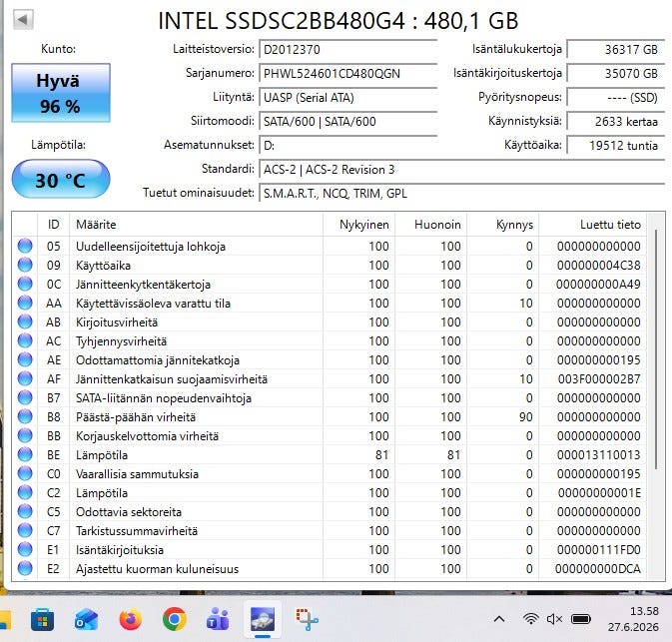
Task: Select the attribute Tarkistussummavirheitä
Action: pos(137,531)
